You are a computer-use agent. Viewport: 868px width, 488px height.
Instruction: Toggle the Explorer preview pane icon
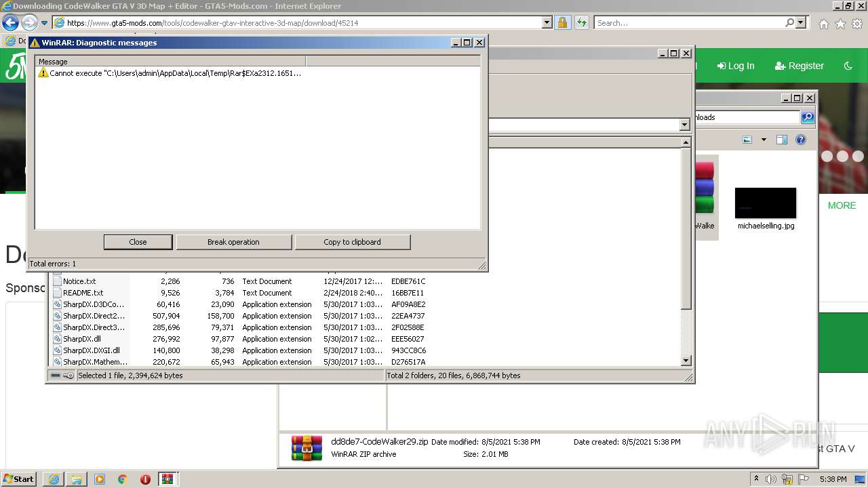point(782,140)
